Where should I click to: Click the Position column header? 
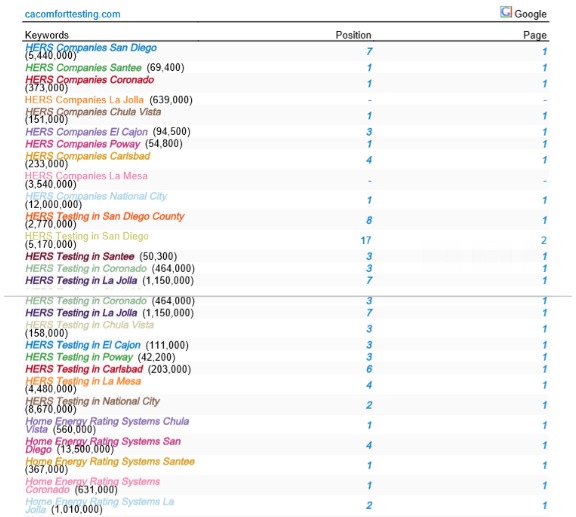click(353, 35)
